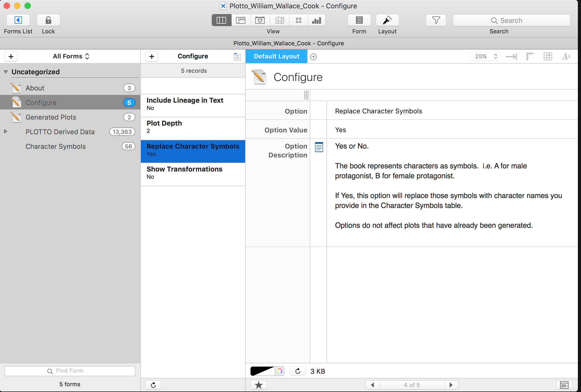The image size is (581, 392).
Task: Open the record list options icon
Action: tap(237, 57)
